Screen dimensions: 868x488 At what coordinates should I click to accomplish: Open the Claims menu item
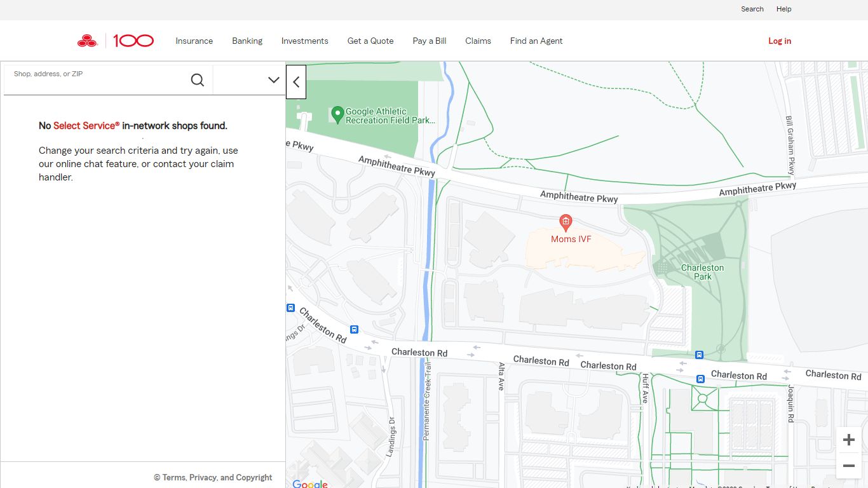(x=478, y=41)
